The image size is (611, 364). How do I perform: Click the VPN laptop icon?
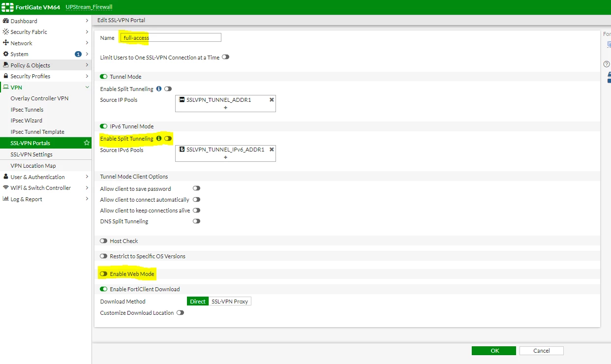click(x=6, y=87)
